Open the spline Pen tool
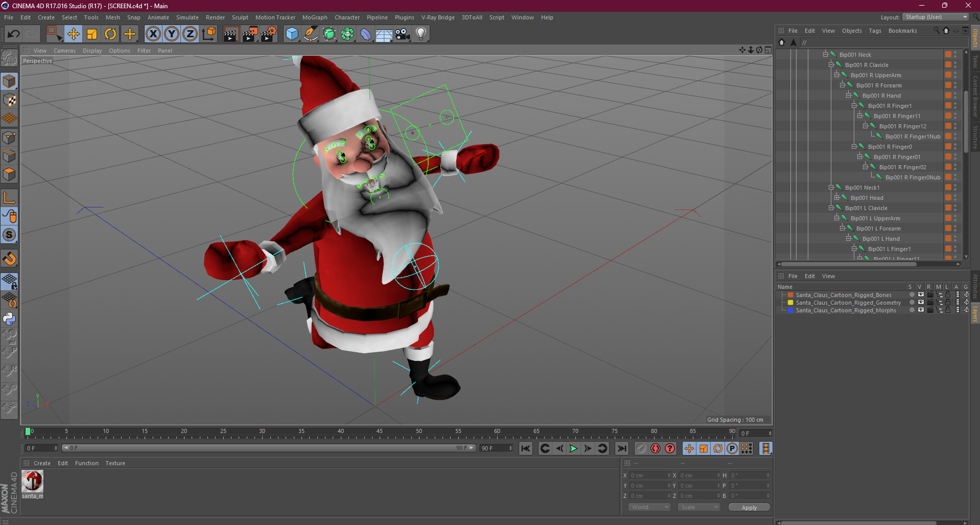Image resolution: width=980 pixels, height=525 pixels. (x=310, y=34)
